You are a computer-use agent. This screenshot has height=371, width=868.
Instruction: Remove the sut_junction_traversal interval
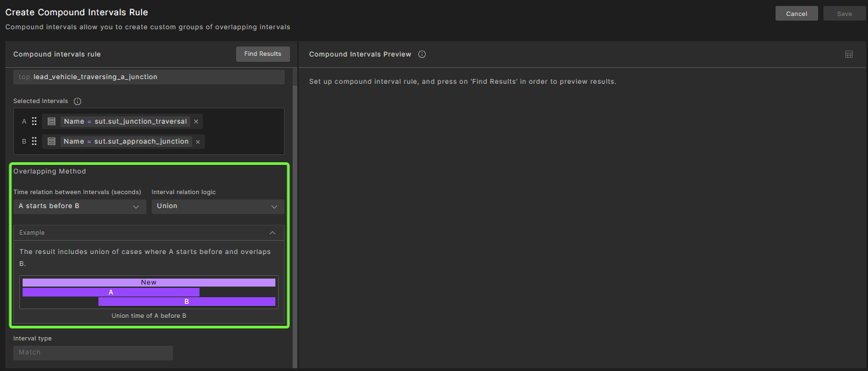196,122
